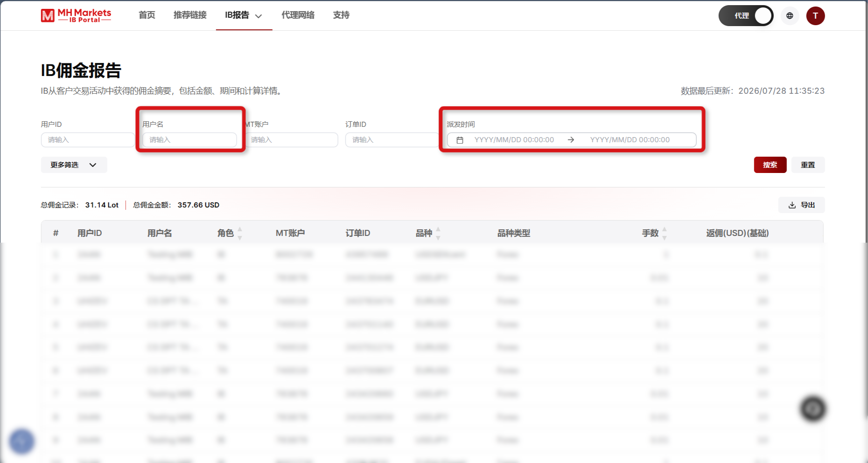The height and width of the screenshot is (463, 868).
Task: Focus the 订单ID input field
Action: point(392,140)
